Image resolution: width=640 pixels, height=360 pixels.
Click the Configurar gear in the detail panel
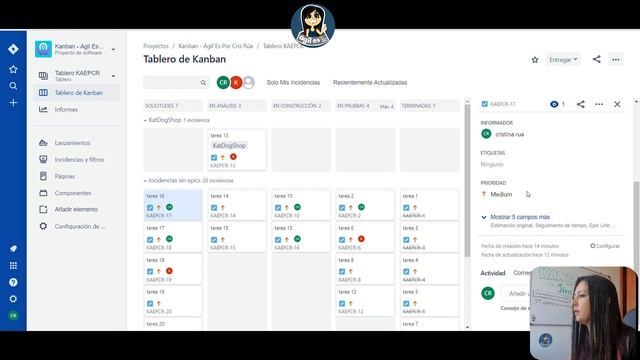pos(605,246)
